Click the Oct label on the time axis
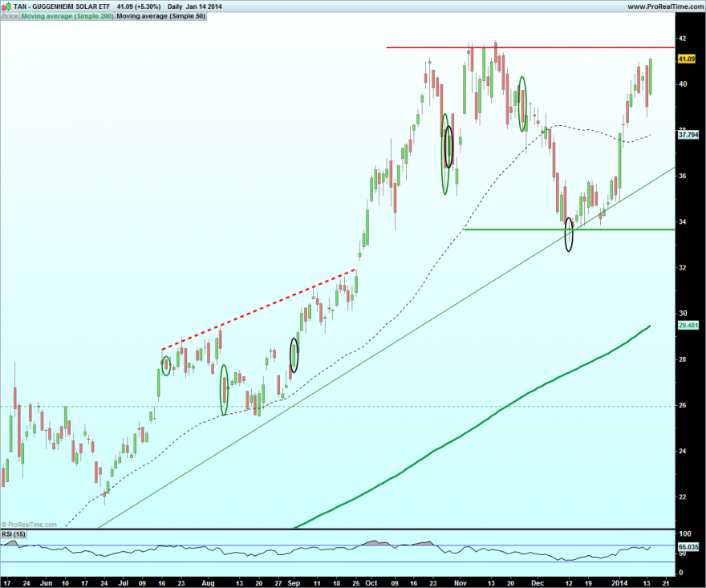 click(x=371, y=583)
